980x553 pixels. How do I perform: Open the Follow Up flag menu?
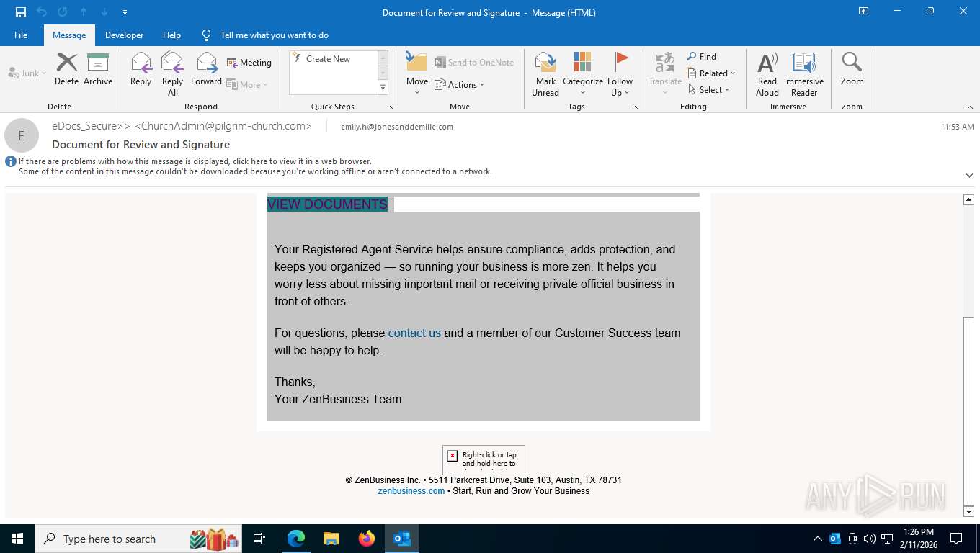click(620, 73)
